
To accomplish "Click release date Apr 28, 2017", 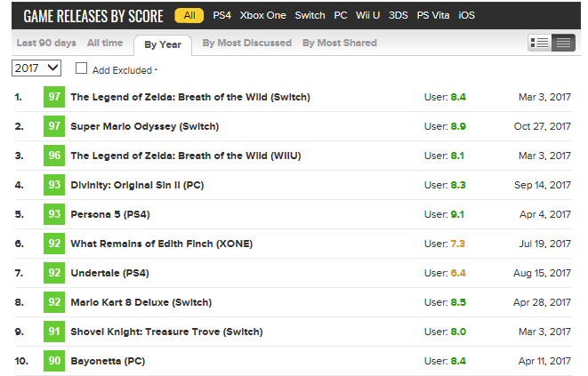I will click(543, 302).
